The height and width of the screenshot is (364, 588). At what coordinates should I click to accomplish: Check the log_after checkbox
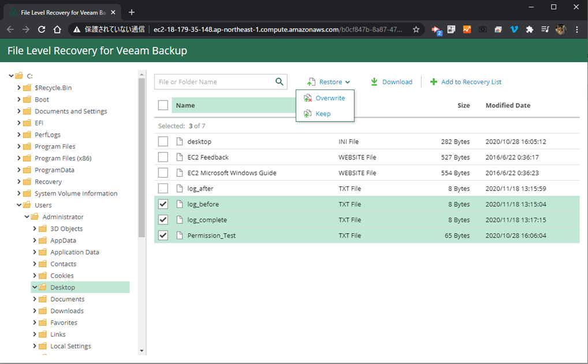(163, 189)
